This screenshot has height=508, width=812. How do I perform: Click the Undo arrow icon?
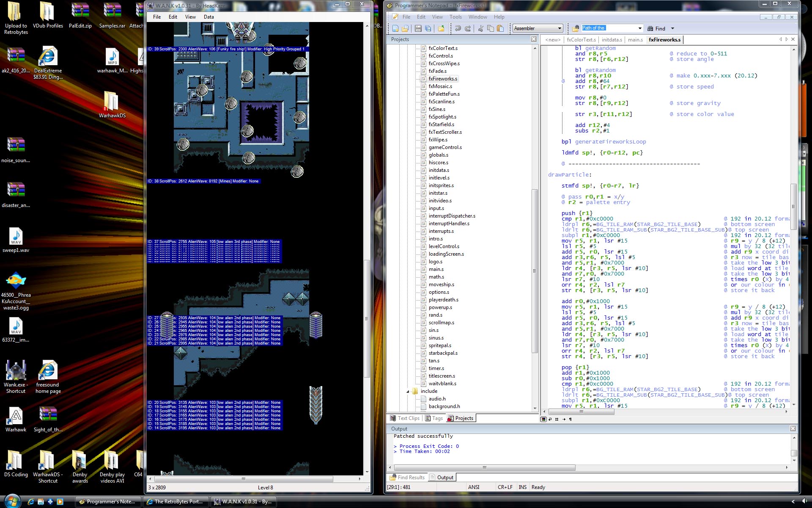click(458, 28)
